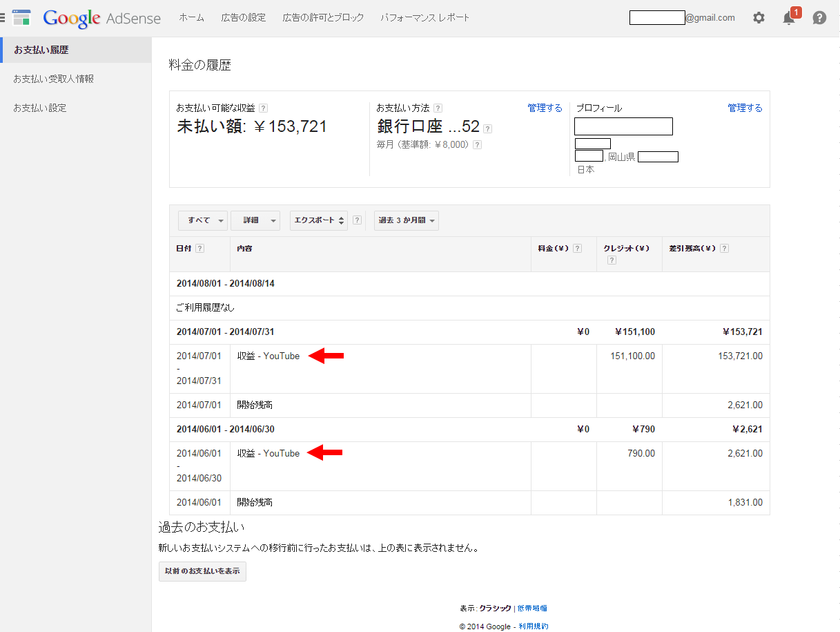Click 管理する link for お支払い方法
Viewport: 840px width, 632px height.
tap(545, 108)
